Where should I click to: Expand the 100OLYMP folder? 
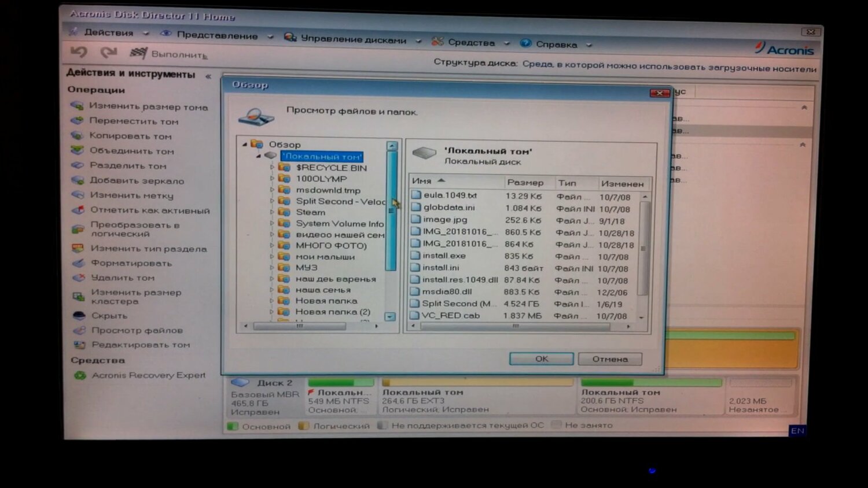point(272,179)
